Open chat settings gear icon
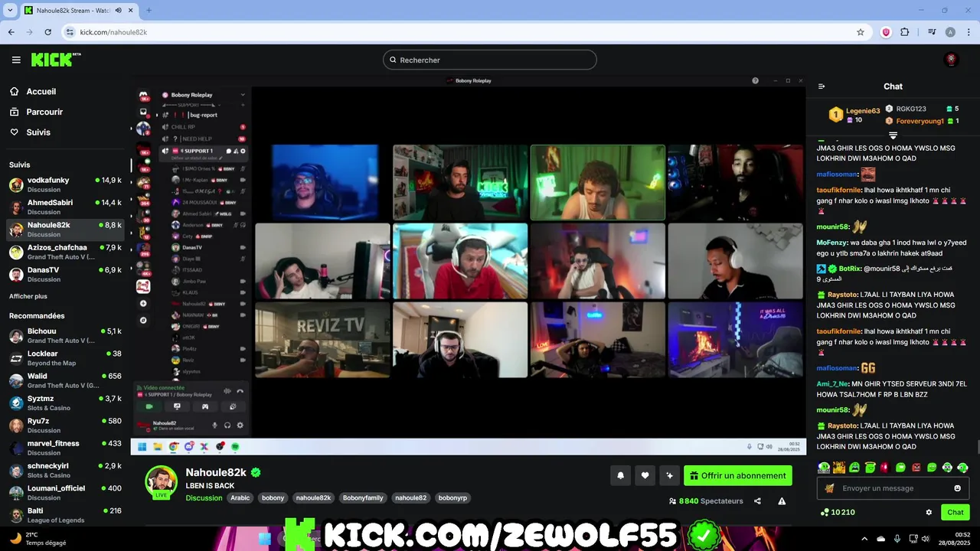The height and width of the screenshot is (551, 980). click(x=929, y=512)
